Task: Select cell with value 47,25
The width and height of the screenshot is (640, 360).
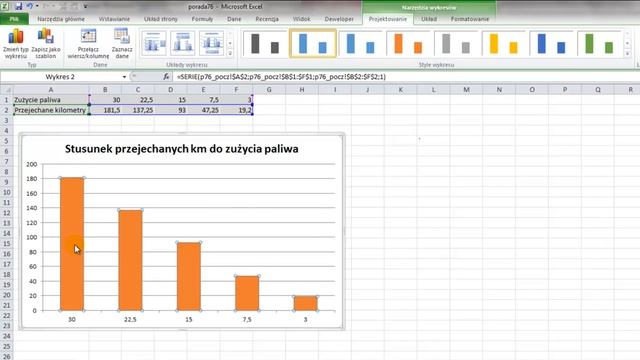Action: tap(203, 110)
